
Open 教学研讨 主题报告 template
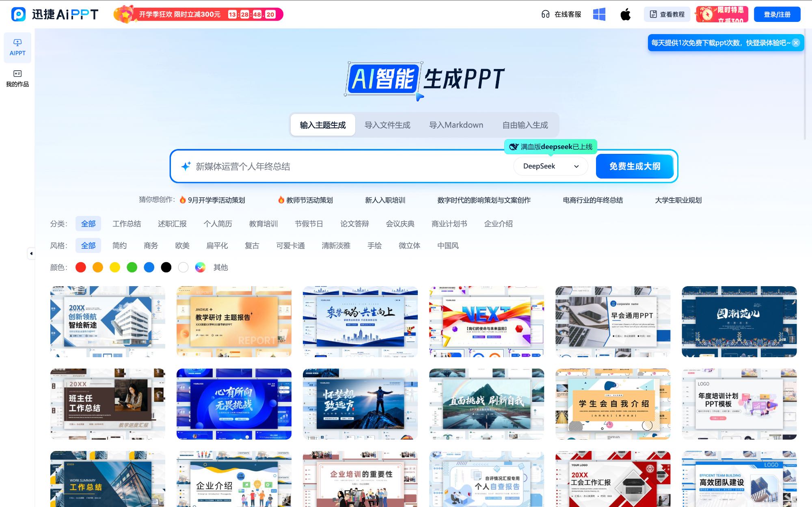[234, 321]
